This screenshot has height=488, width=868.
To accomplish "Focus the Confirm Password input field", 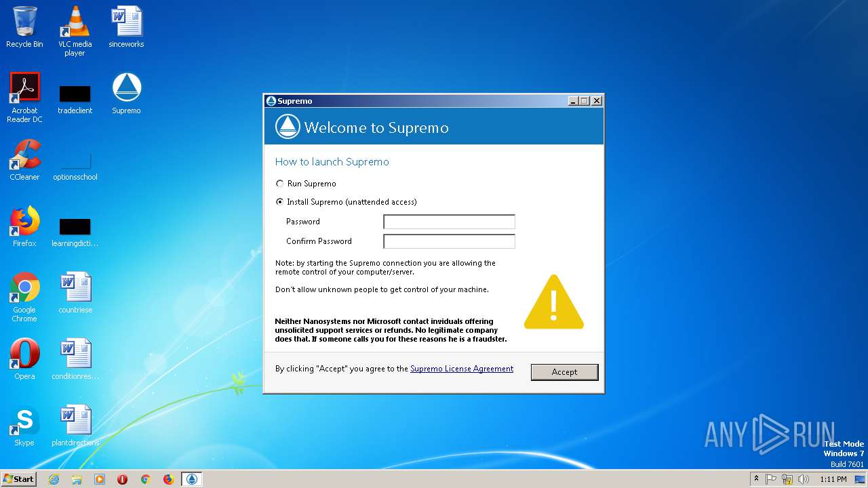I will 449,241.
